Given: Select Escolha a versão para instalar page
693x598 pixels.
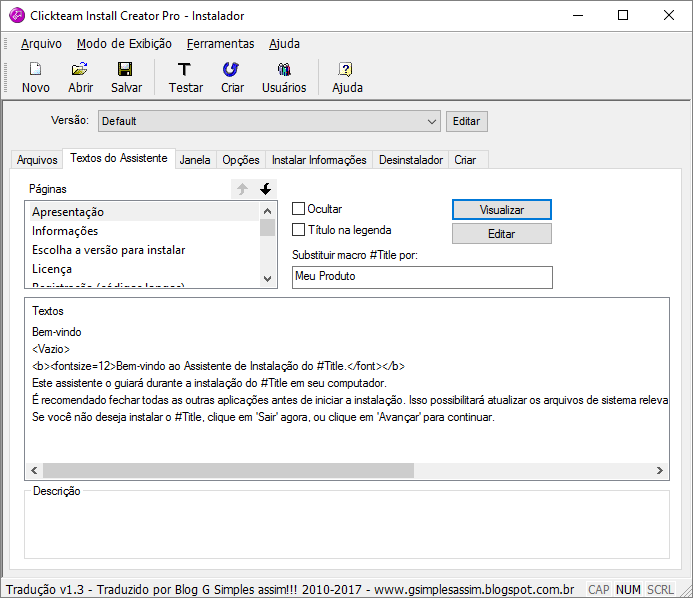Looking at the screenshot, I should (144, 250).
